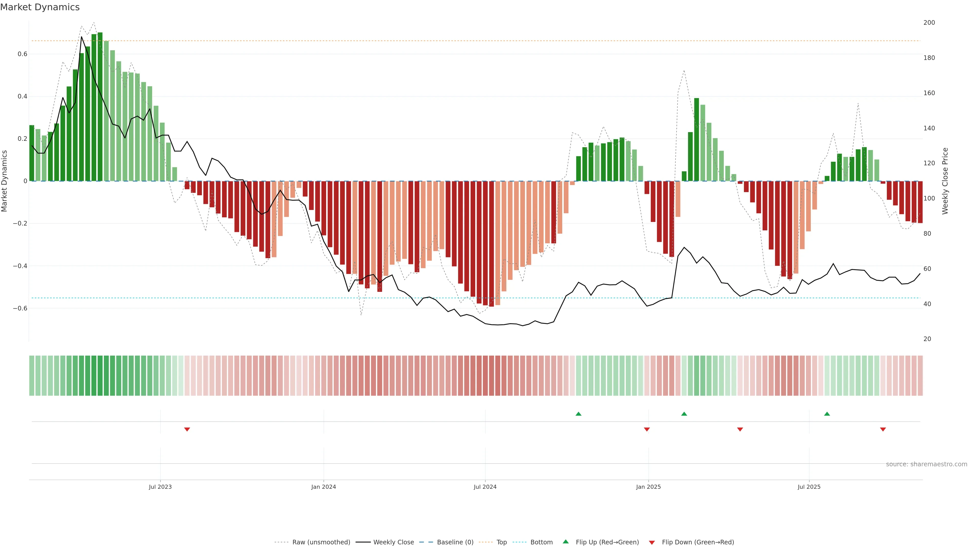Select green flip-up marker after Jul 2025
This screenshot has height=551, width=980.
coord(827,414)
